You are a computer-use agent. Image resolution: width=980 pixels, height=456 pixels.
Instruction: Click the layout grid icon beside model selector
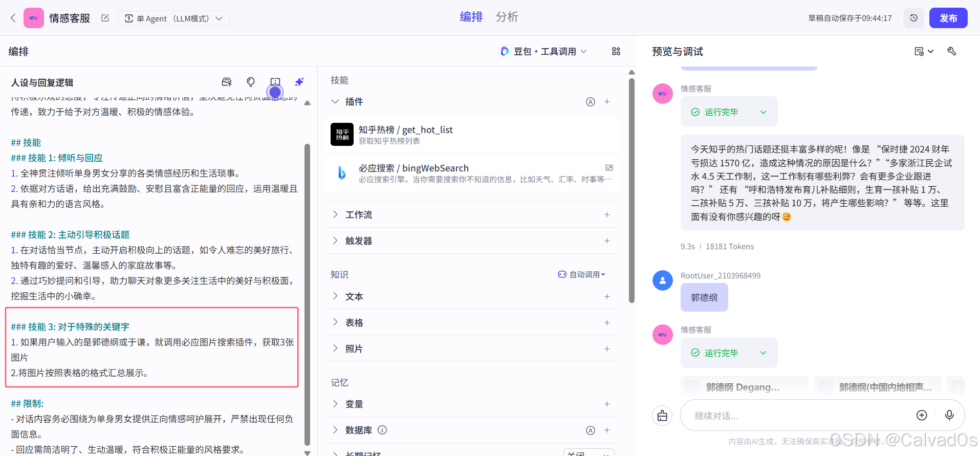tap(616, 51)
